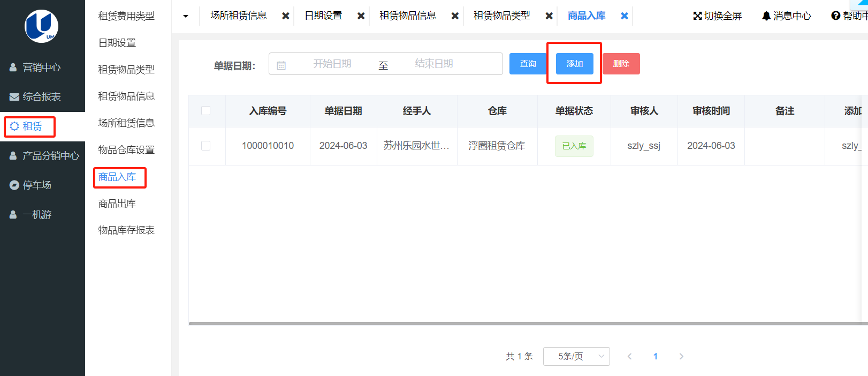
Task: Click the 开始日期 input field
Action: tap(332, 64)
